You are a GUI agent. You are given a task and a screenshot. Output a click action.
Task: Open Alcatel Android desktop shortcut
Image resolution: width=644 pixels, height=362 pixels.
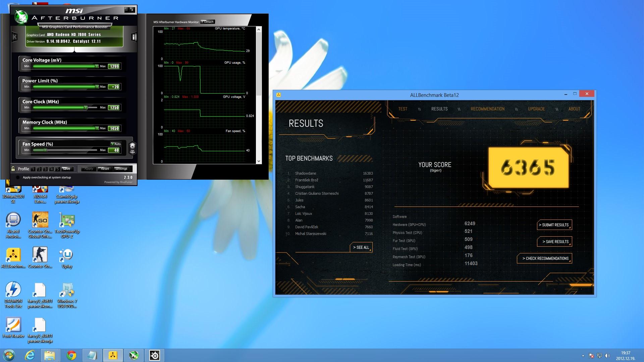click(13, 225)
